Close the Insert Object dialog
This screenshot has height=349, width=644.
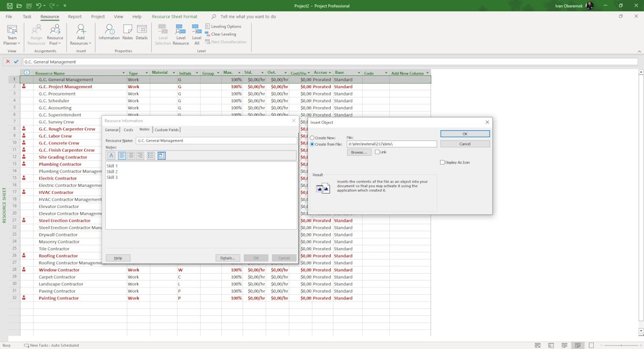click(487, 123)
